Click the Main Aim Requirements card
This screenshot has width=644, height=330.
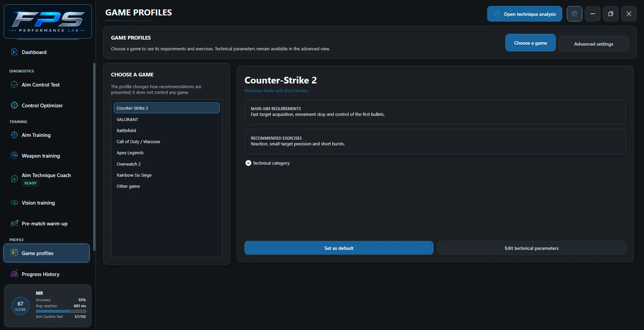[435, 112]
